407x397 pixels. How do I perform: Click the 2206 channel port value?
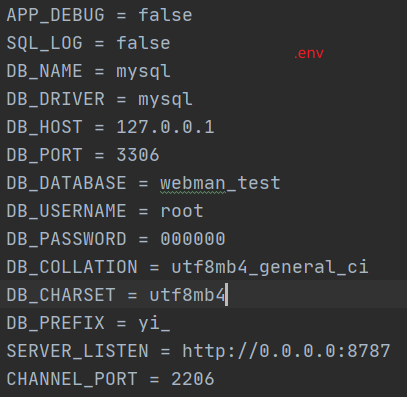click(193, 379)
